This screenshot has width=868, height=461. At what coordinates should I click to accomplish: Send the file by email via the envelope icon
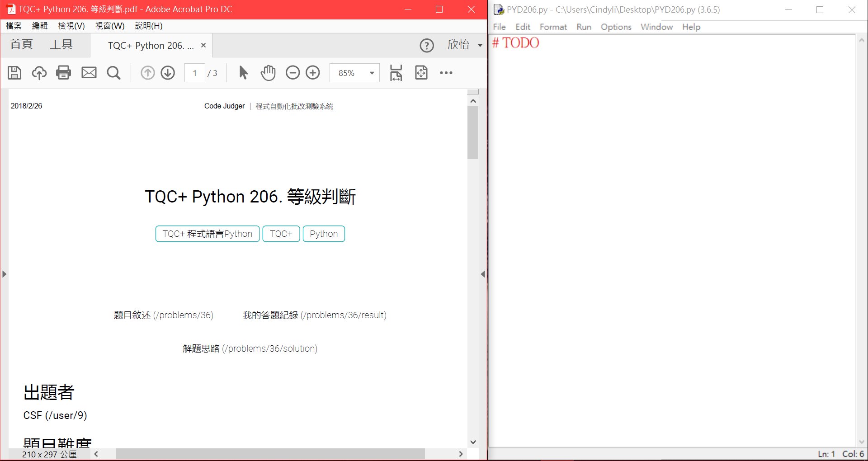coord(89,73)
